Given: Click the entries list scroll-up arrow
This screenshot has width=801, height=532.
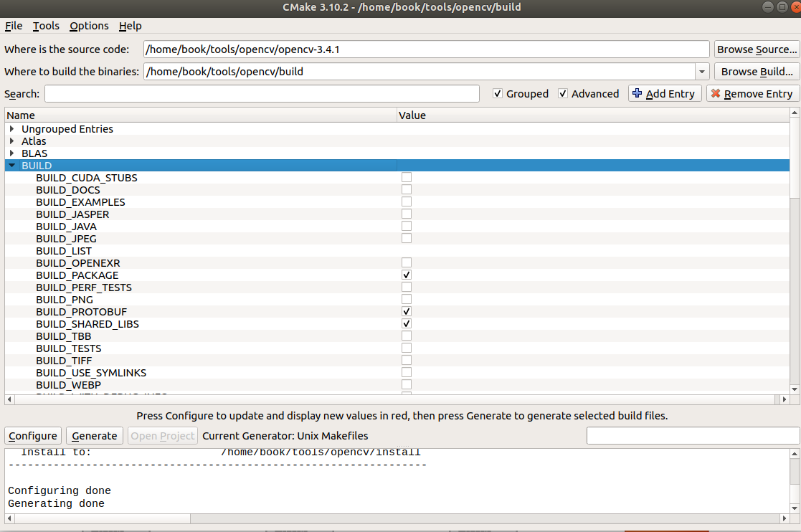Looking at the screenshot, I should click(795, 113).
